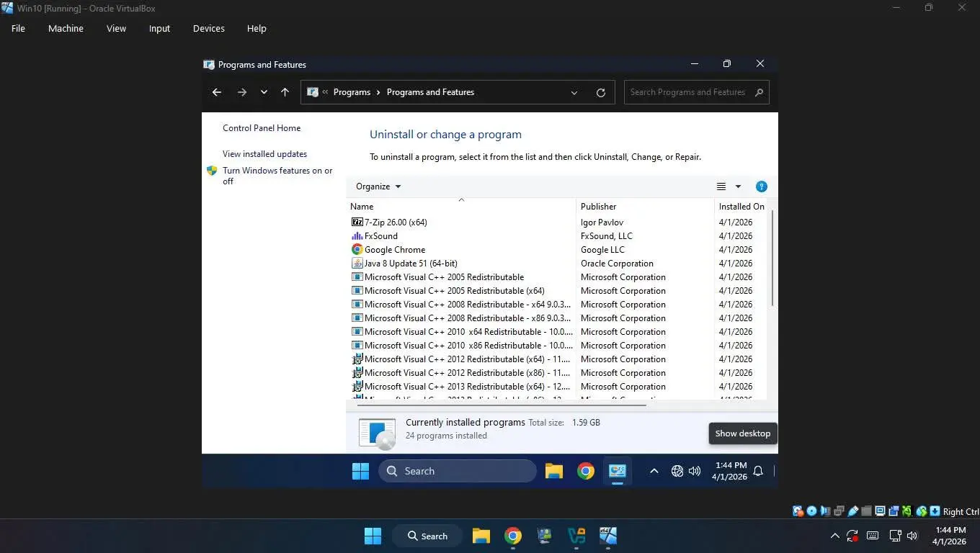Viewport: 980px width, 553px height.
Task: Go back in Programs and Features window
Action: (x=216, y=92)
